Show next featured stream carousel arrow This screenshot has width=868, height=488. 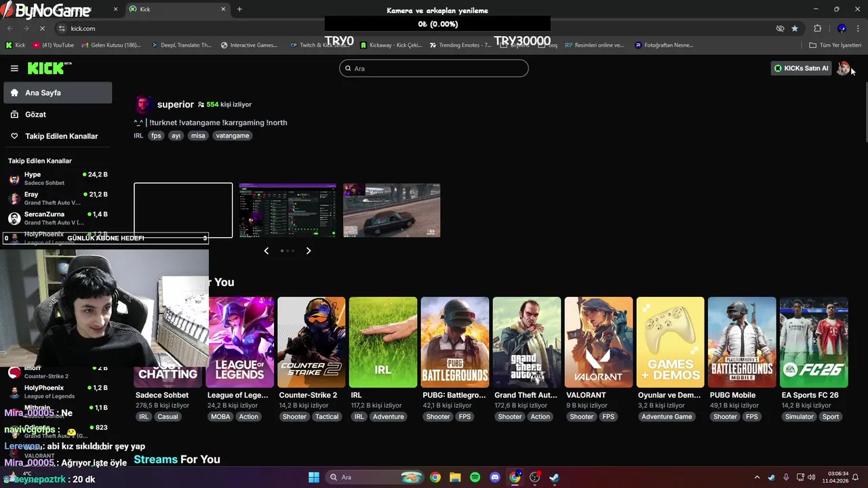(x=309, y=251)
